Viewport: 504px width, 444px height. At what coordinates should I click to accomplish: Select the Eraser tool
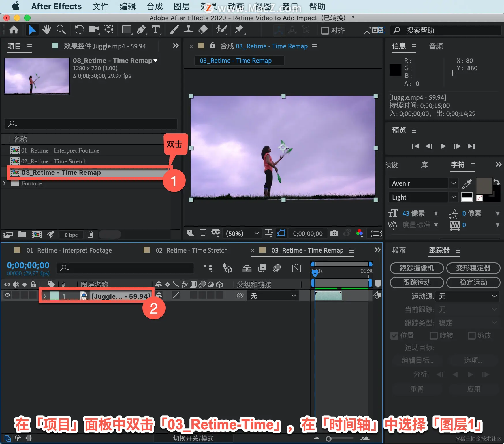pyautogui.click(x=203, y=29)
